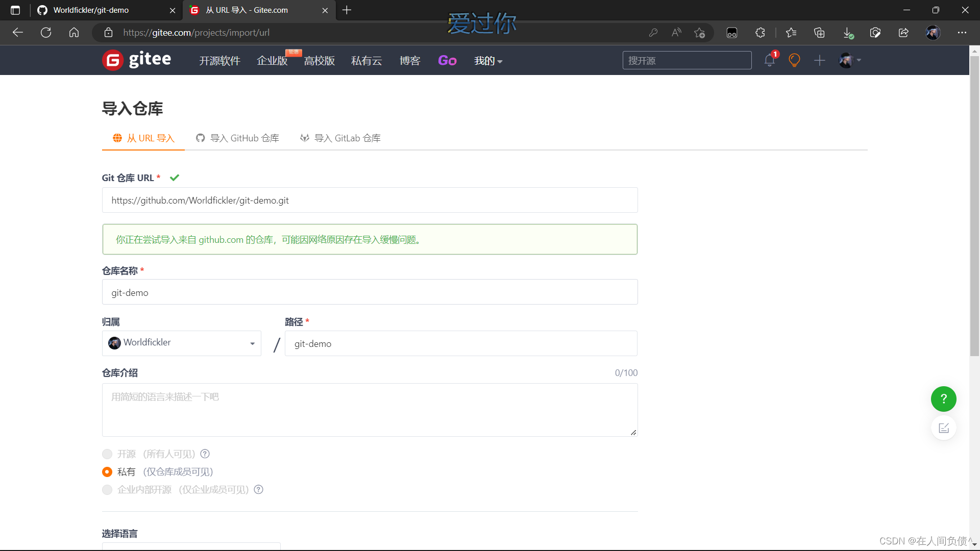This screenshot has height=551, width=980.
Task: Switch to 从 URL 导入 tab
Action: tap(143, 138)
